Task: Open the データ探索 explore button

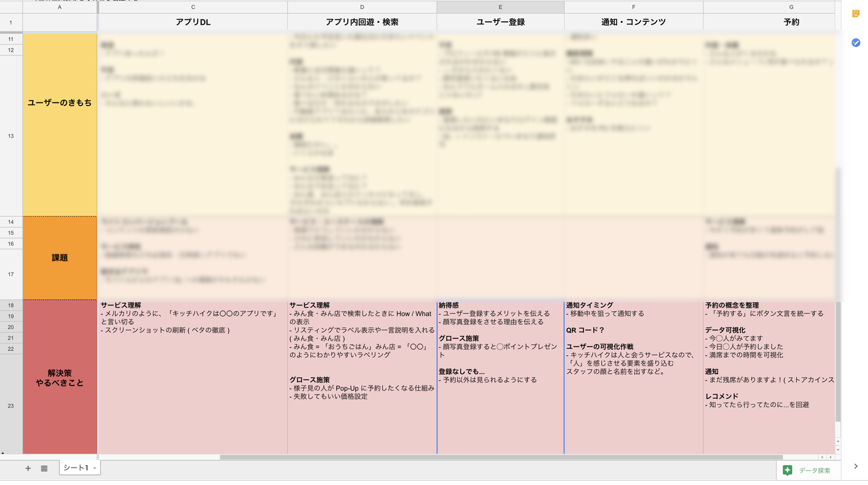Action: click(x=807, y=471)
